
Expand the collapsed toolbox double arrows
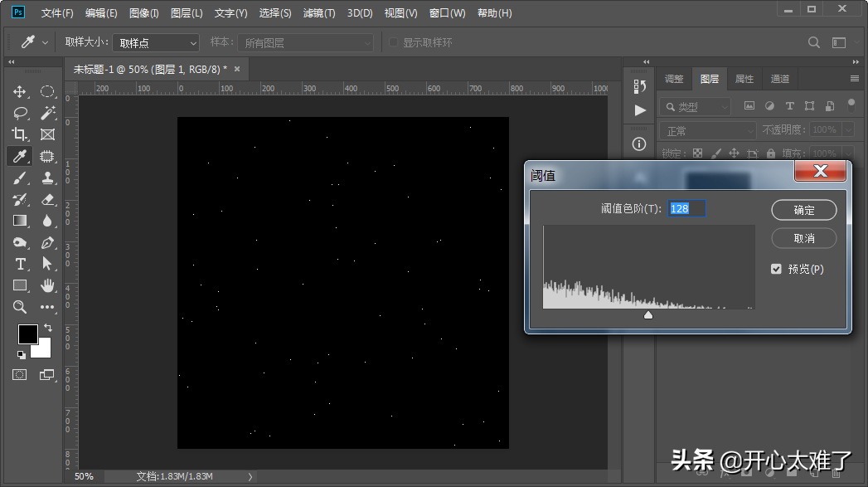(x=11, y=62)
